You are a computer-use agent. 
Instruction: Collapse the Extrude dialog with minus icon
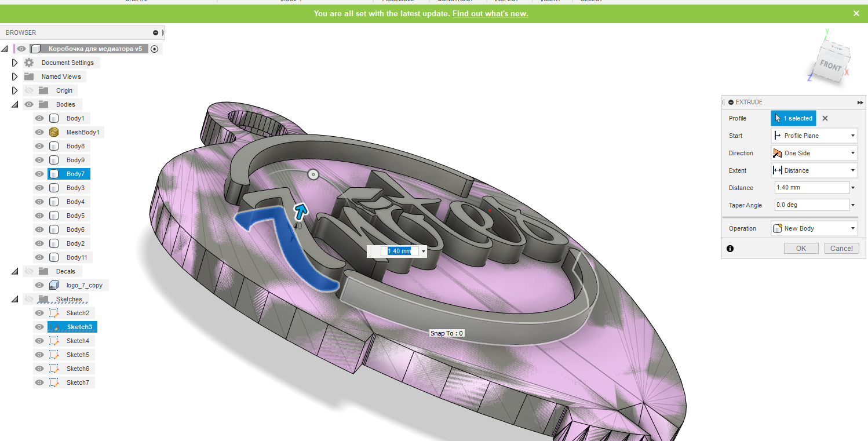point(731,102)
